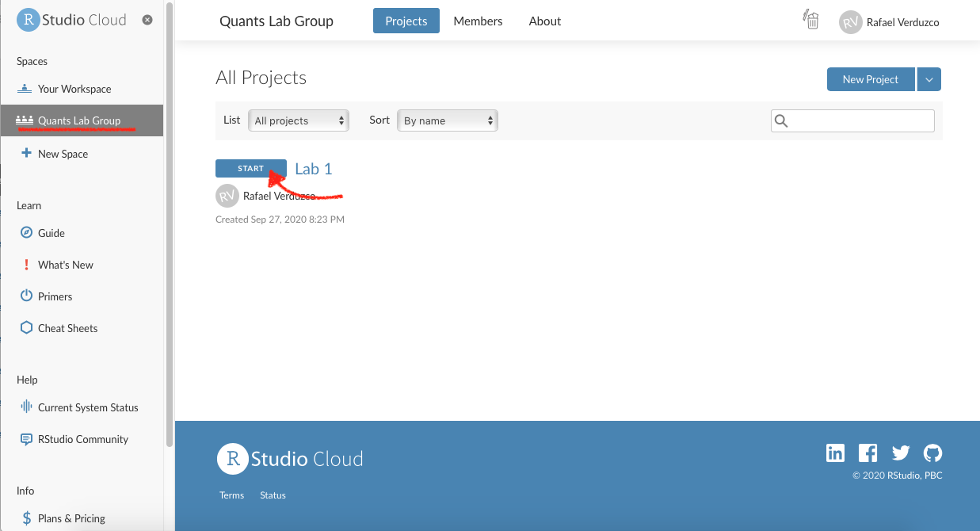Click the RStudio Cloud sidebar logo

pos(71,21)
